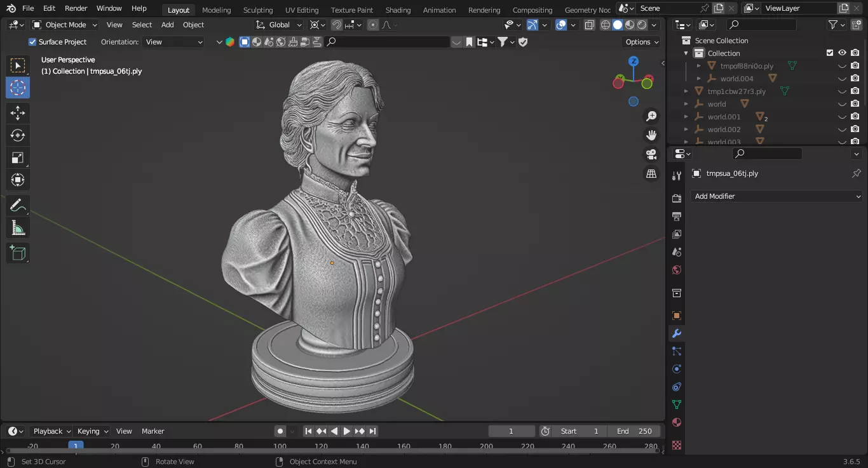Collapse the Collection tree in outliner
868x468 pixels.
686,53
